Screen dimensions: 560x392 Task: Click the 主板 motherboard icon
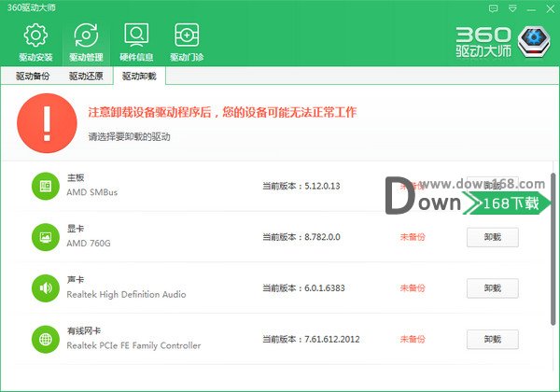pos(46,186)
